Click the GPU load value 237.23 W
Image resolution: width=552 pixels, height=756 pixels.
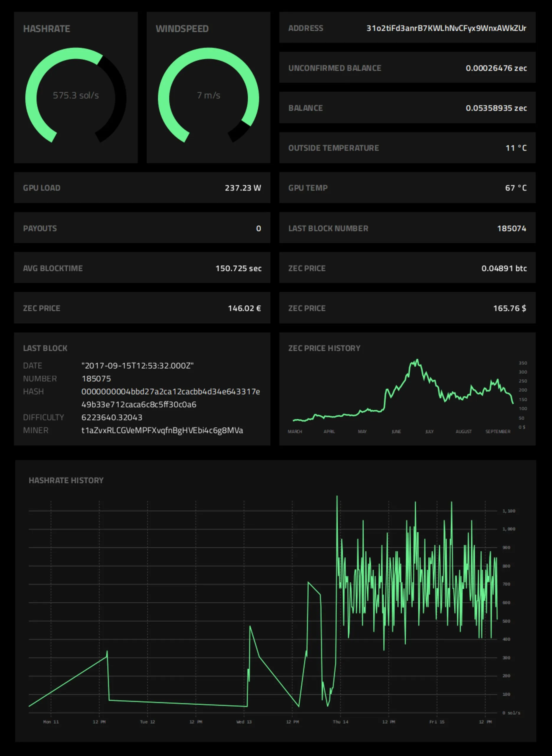243,188
